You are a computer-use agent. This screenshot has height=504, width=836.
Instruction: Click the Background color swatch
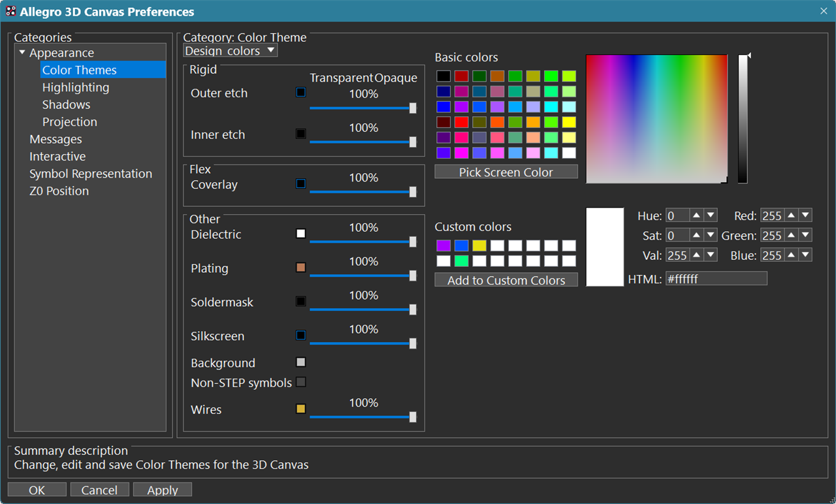[300, 362]
